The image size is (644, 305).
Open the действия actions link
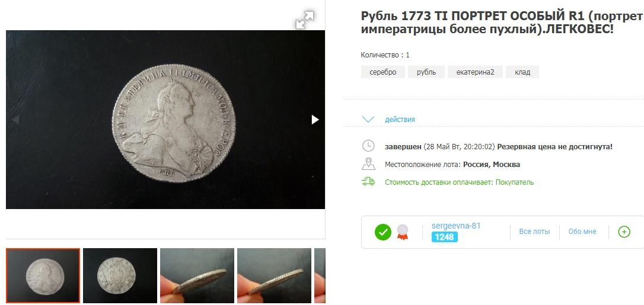400,119
